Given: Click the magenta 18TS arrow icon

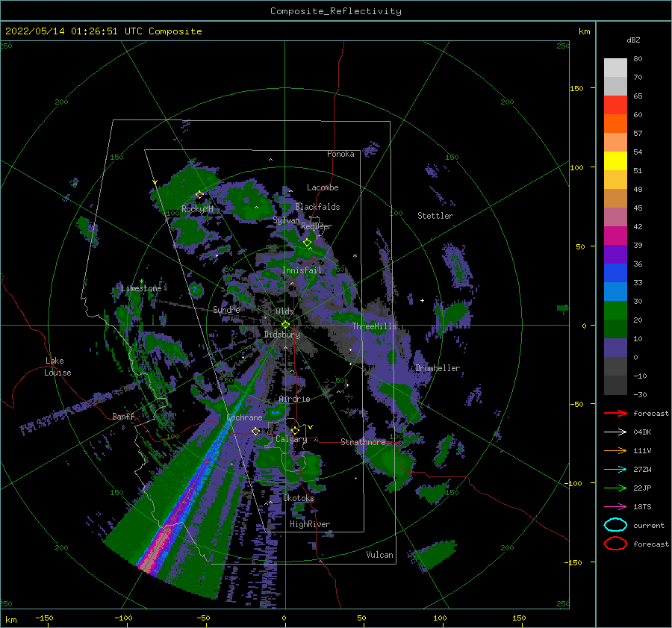Looking at the screenshot, I should [615, 507].
